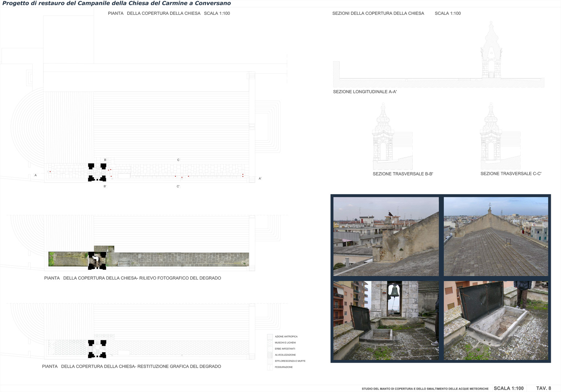Select the Muschi e Licheni legend pattern box
The height and width of the screenshot is (392, 561).
(x=270, y=343)
